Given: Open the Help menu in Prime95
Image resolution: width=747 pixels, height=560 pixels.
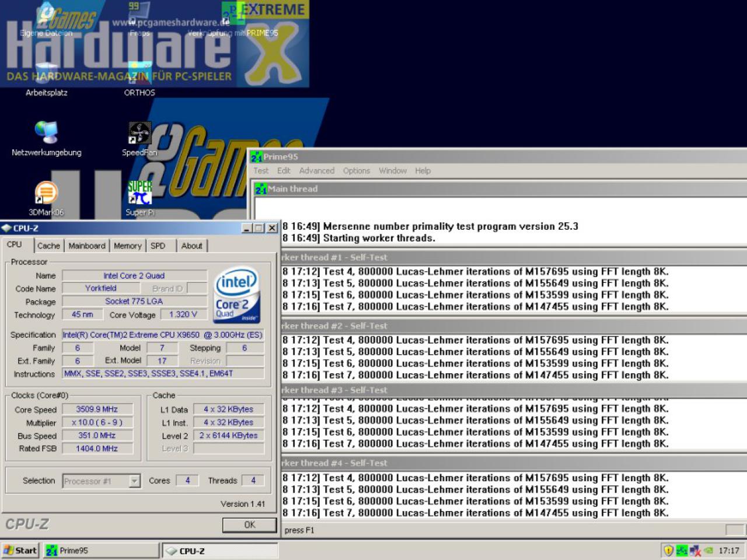Looking at the screenshot, I should [423, 171].
